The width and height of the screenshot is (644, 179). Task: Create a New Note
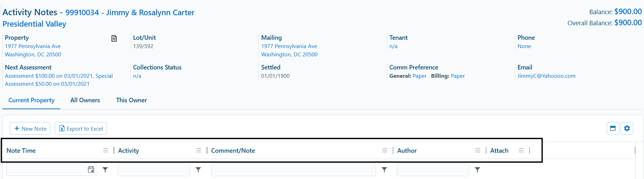pos(30,129)
